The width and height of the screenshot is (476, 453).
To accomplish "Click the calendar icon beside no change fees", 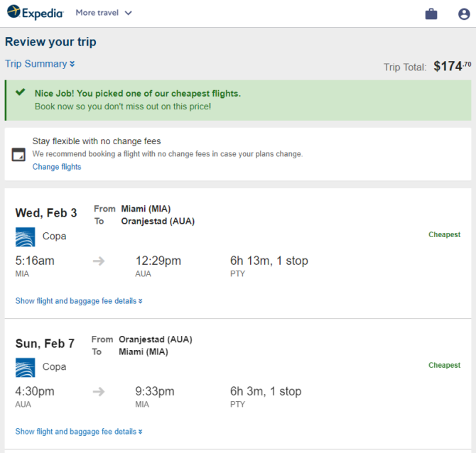I will pos(18,155).
